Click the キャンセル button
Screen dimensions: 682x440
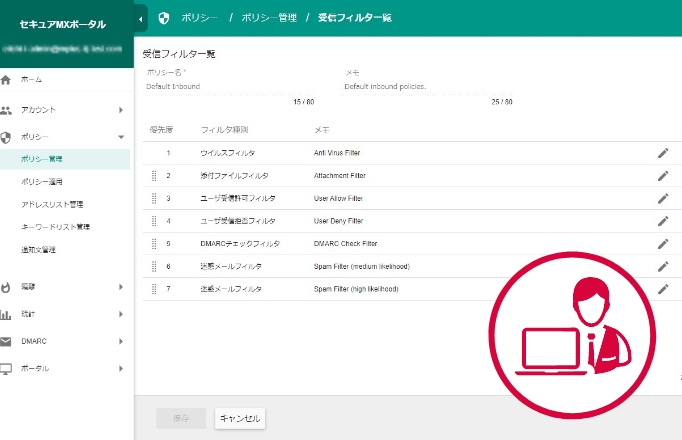240,418
